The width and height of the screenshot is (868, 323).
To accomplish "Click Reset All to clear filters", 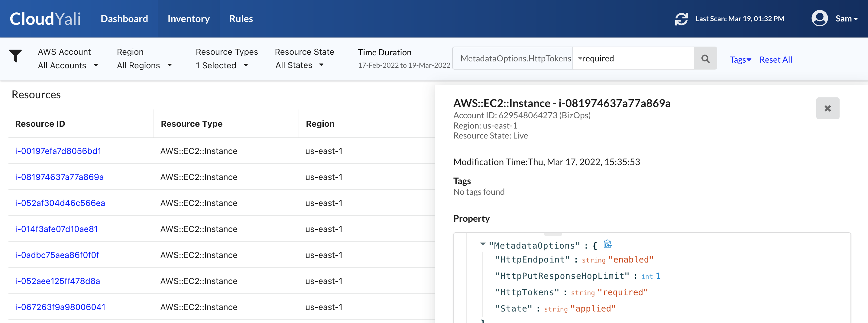I will tap(776, 59).
